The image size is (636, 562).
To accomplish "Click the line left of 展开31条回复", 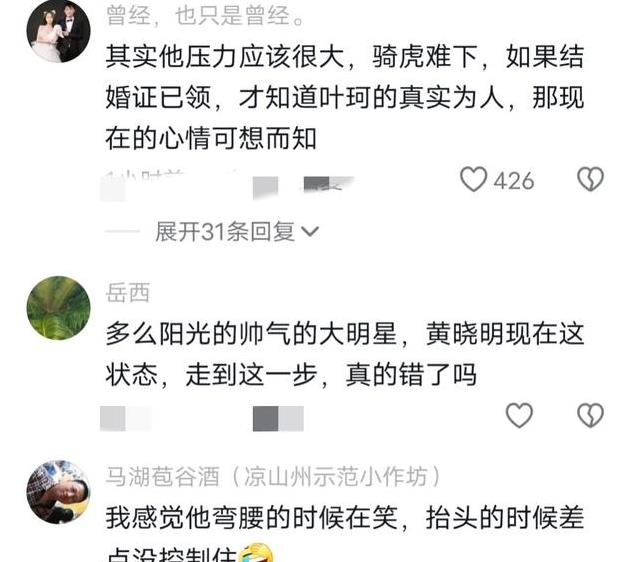I will pos(122,232).
